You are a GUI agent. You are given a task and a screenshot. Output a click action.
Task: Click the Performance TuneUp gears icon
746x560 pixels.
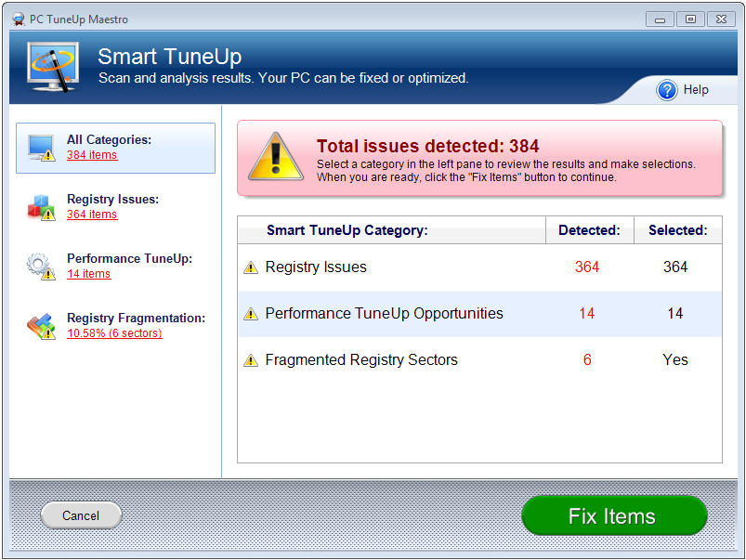42,267
